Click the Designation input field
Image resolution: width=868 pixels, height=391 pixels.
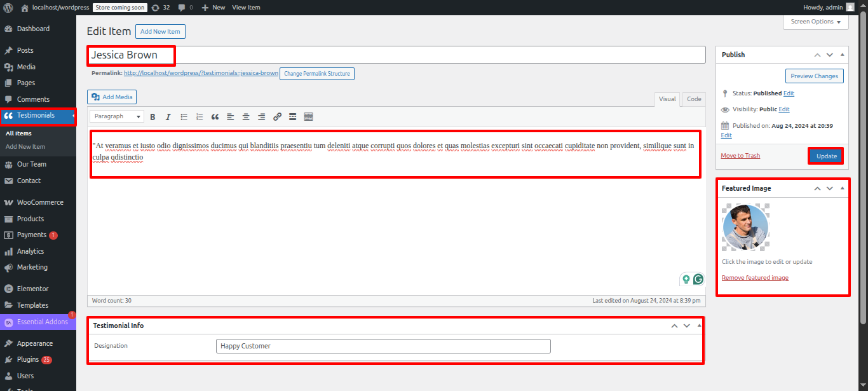tap(383, 346)
